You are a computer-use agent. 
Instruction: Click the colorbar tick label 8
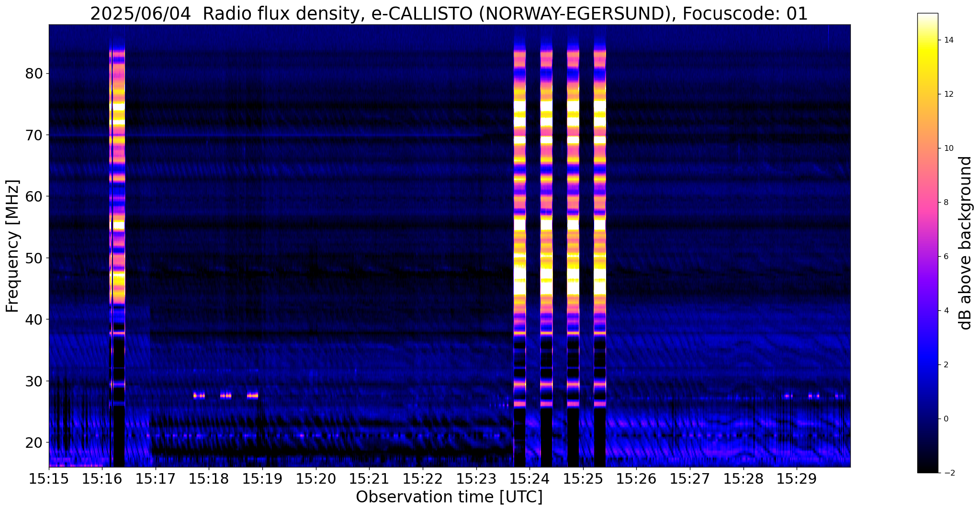(x=946, y=203)
